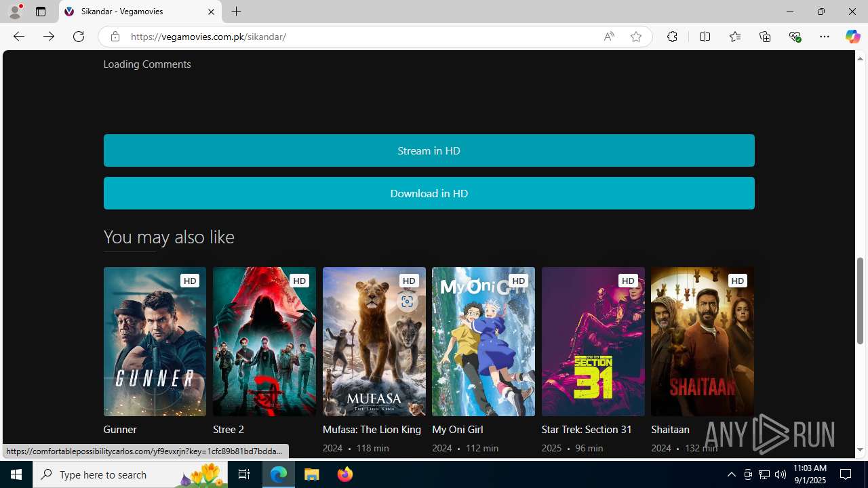Open the notification center icon
The width and height of the screenshot is (868, 488).
(x=846, y=474)
